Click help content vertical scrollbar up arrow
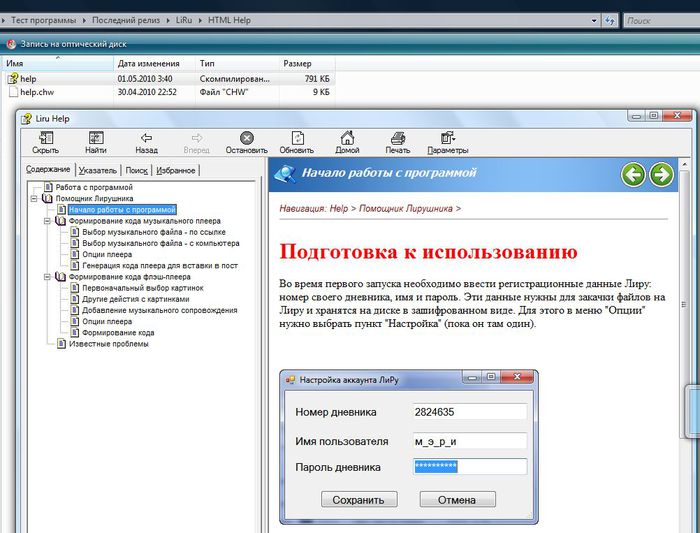The height and width of the screenshot is (533, 700). tap(684, 165)
